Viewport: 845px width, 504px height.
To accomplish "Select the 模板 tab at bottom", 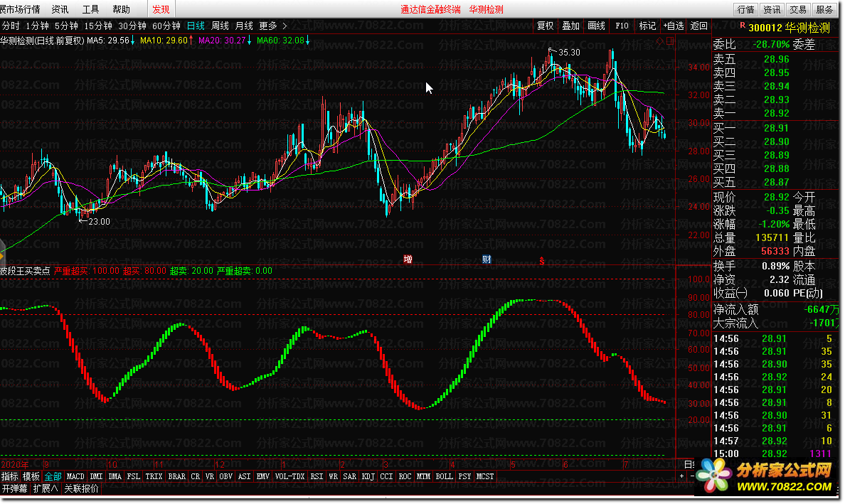I will [31, 476].
